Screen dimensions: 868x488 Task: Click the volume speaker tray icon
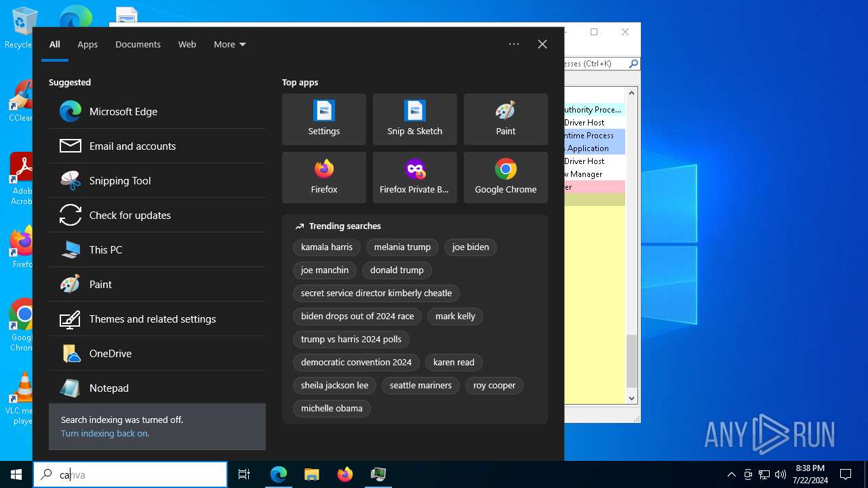(781, 474)
